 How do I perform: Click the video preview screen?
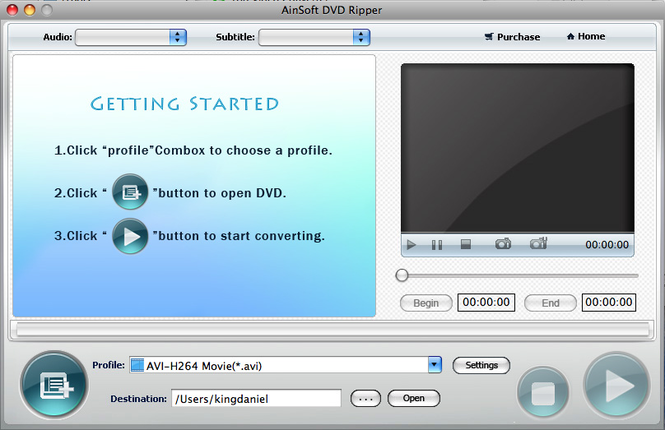517,148
